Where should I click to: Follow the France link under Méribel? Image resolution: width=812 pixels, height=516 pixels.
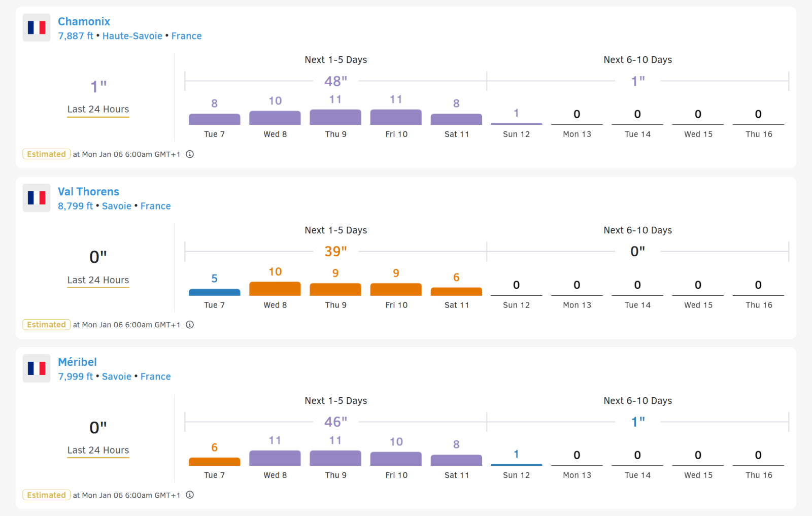(x=156, y=376)
